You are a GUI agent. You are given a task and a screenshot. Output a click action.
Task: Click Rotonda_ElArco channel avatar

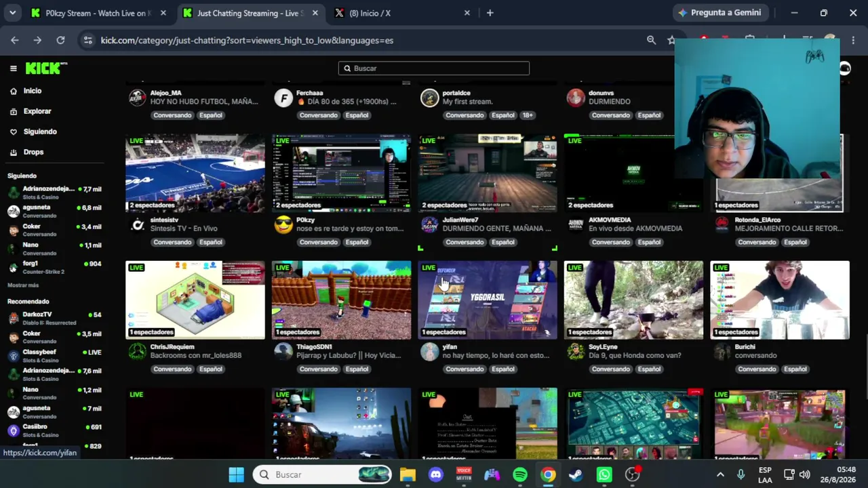click(722, 224)
